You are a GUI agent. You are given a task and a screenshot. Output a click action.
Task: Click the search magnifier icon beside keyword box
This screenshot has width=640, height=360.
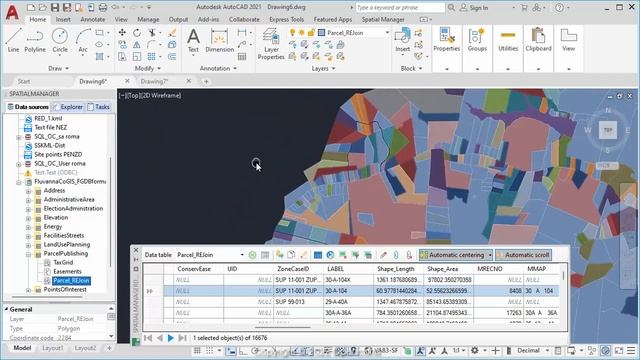click(451, 7)
